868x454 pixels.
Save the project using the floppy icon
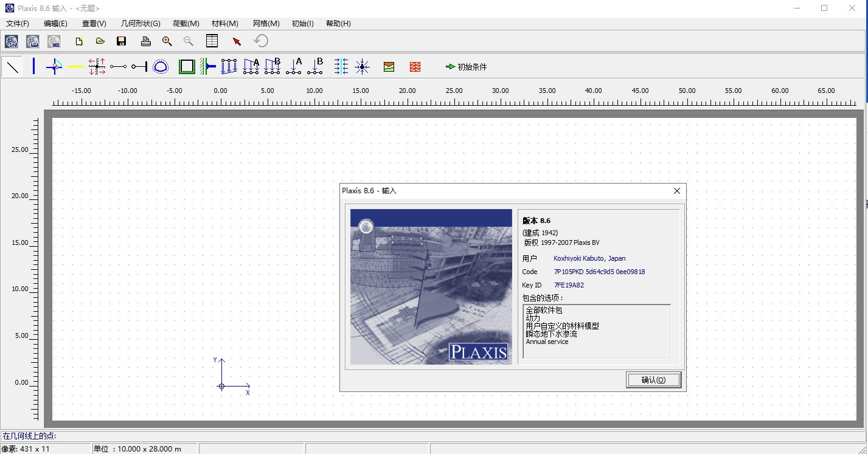pos(121,41)
